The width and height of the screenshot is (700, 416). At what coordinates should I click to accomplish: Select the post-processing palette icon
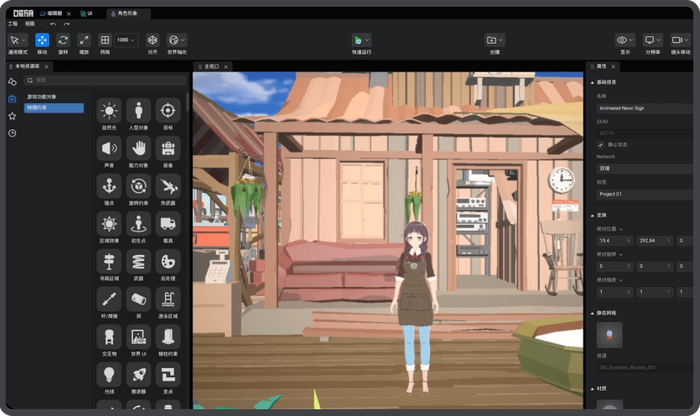pos(168,261)
